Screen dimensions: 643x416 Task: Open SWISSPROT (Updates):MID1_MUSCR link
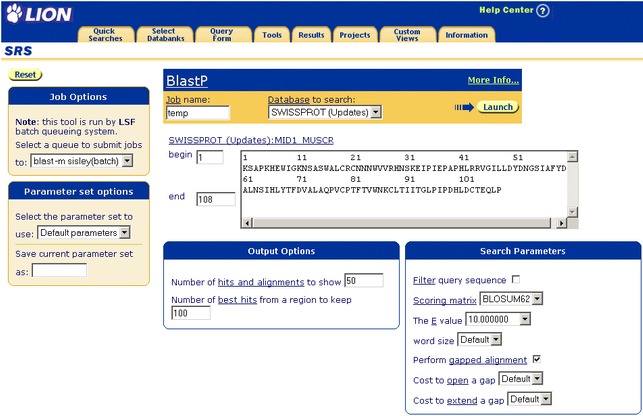[251, 140]
